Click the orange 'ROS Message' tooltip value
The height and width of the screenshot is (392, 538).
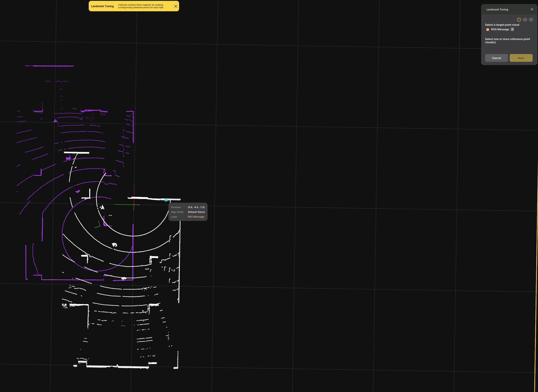196,217
